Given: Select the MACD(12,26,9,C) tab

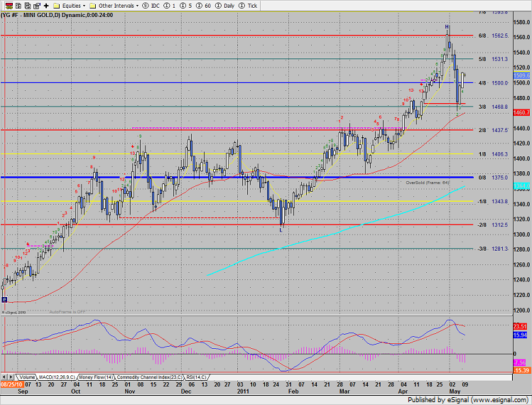Looking at the screenshot, I should coord(57,377).
